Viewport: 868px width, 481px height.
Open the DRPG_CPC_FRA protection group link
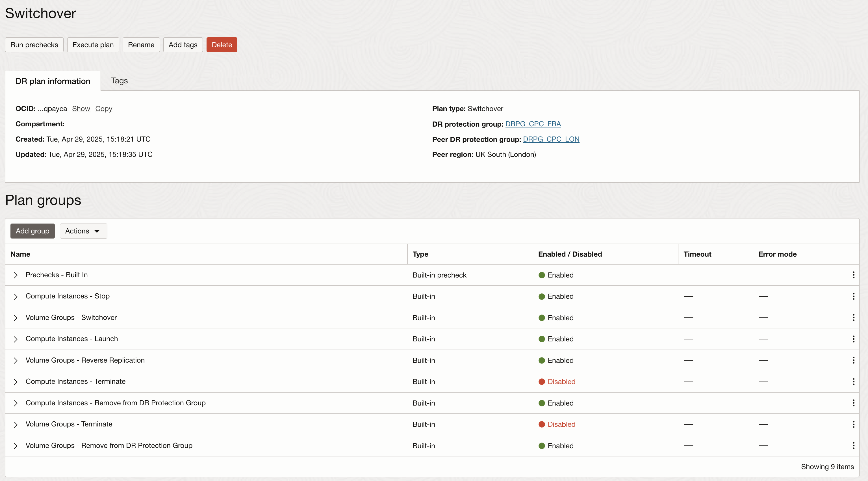(x=533, y=124)
